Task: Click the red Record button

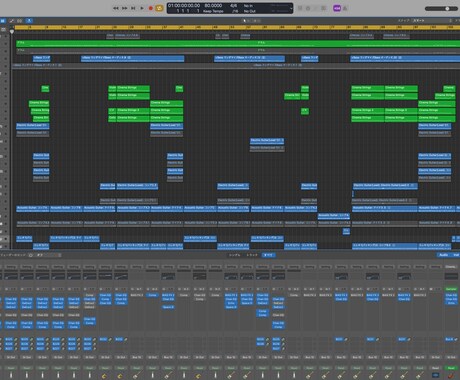Action: point(151,8)
